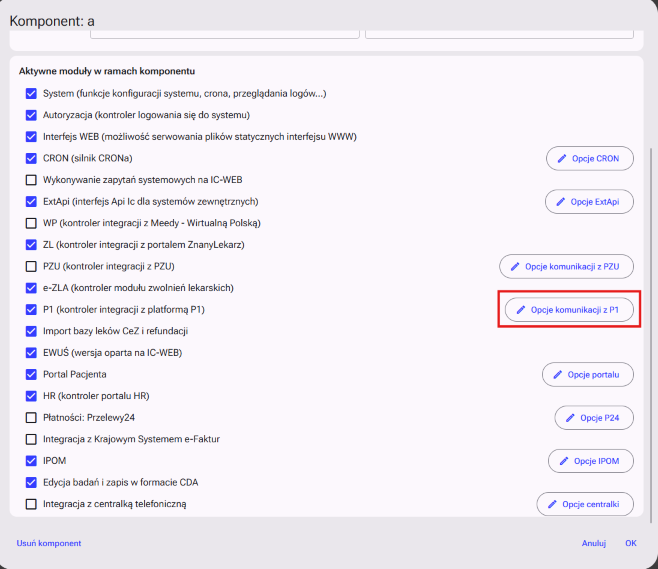Enable the WP Meedy integration checkbox

click(31, 223)
